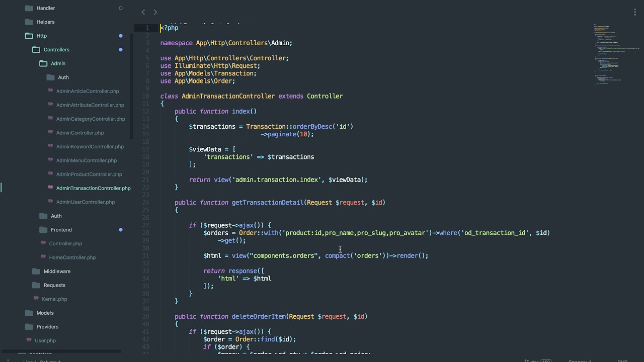Click the function name 'getTransactionDetail'
Viewport: 644px width, 362px height.
268,203
